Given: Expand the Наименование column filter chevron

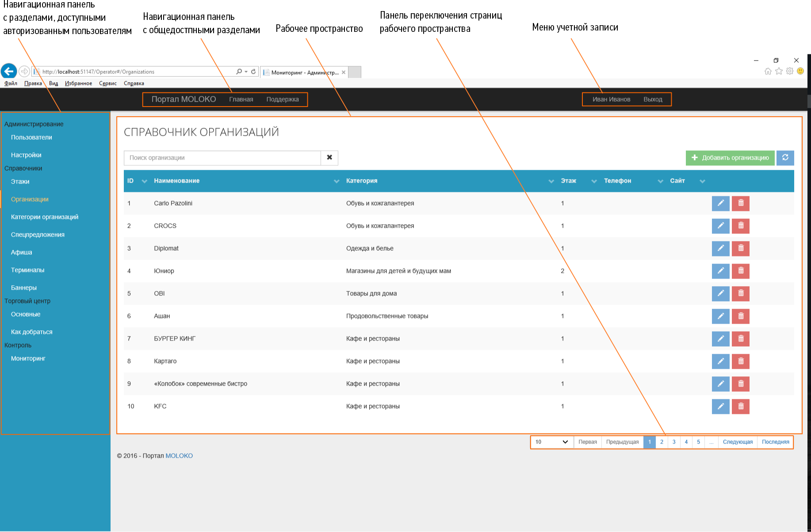Looking at the screenshot, I should coord(337,181).
